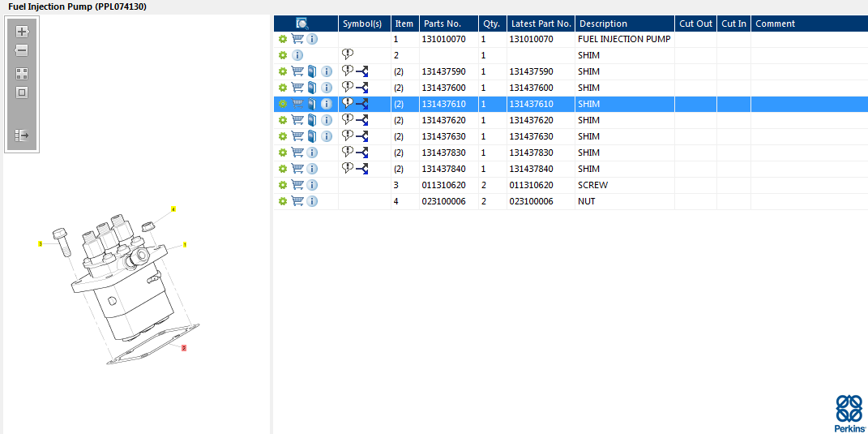Zoom in on the pump diagram
The image size is (868, 434).
[22, 32]
